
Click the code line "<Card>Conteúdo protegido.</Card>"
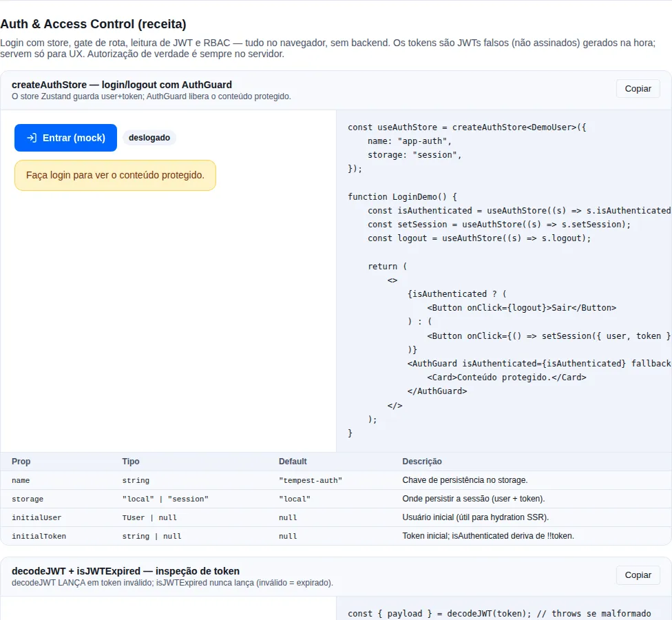(x=507, y=378)
